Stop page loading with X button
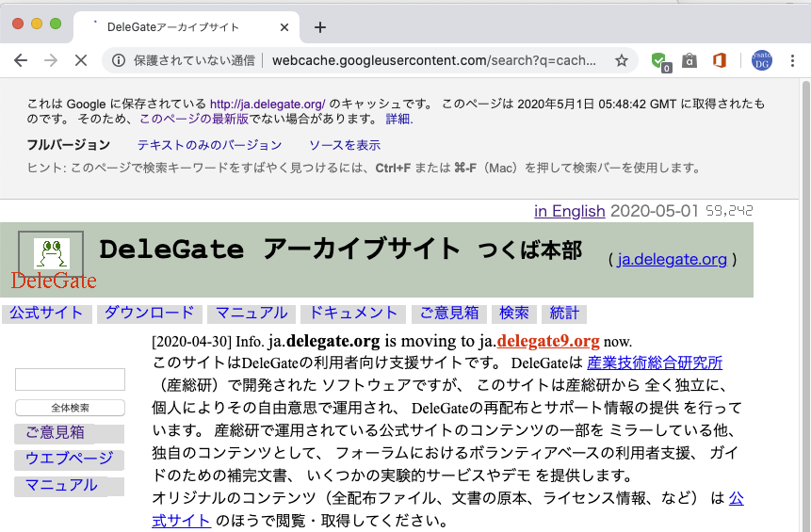811x532 pixels. (x=80, y=60)
